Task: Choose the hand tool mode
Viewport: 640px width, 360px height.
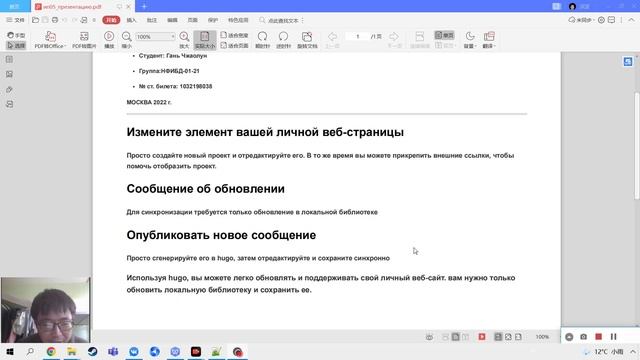Action: point(16,35)
